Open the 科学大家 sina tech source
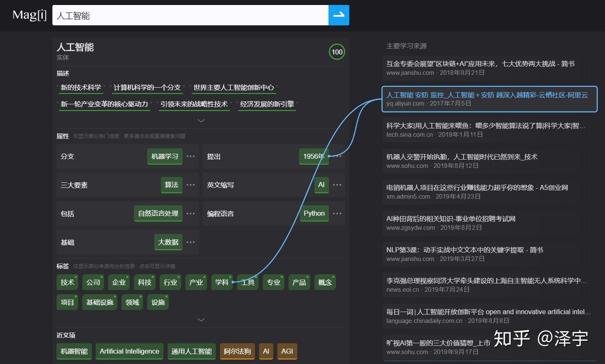Image resolution: width=605 pixels, height=364 pixels. (x=489, y=130)
